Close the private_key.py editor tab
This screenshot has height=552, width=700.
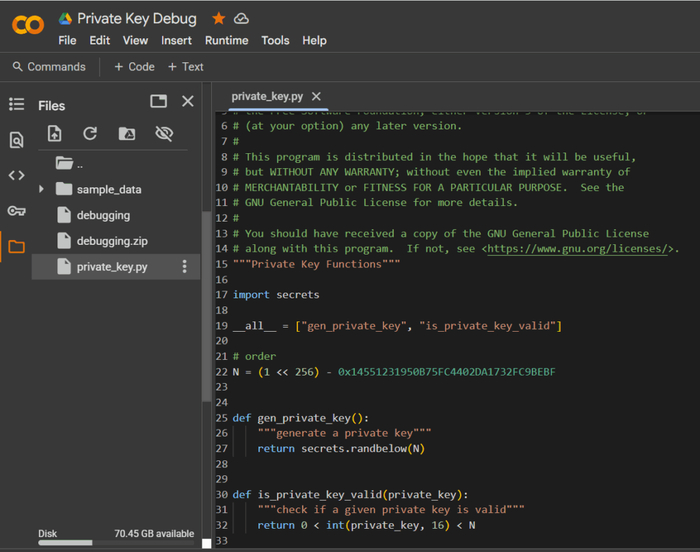click(316, 96)
